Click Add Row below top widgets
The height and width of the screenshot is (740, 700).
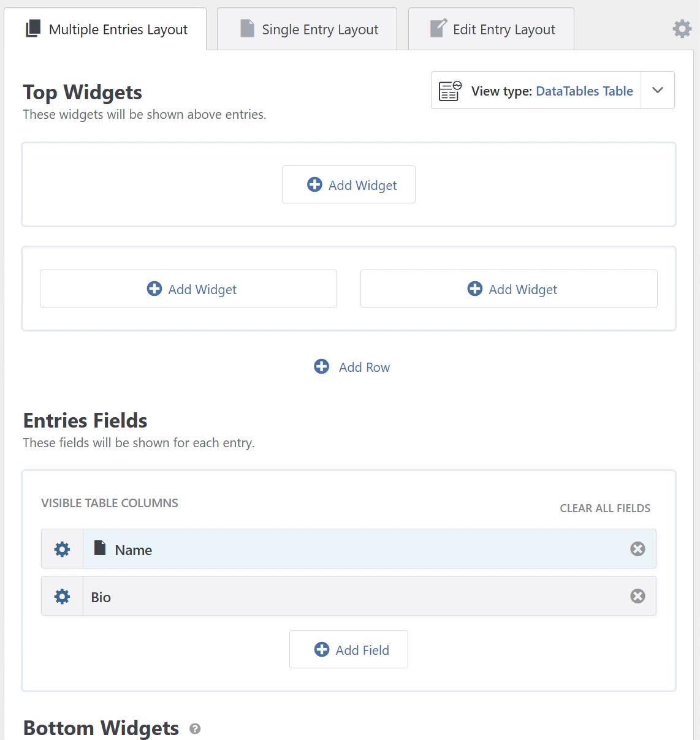[352, 367]
